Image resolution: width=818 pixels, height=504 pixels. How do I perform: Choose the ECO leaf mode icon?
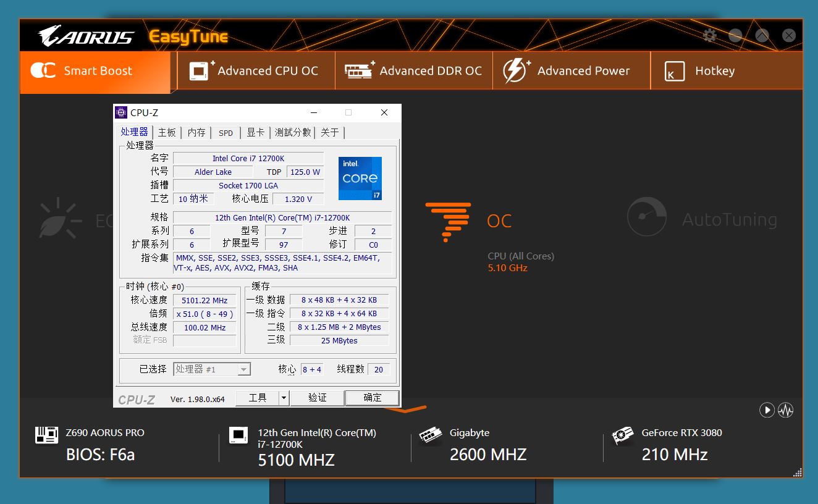pos(60,218)
